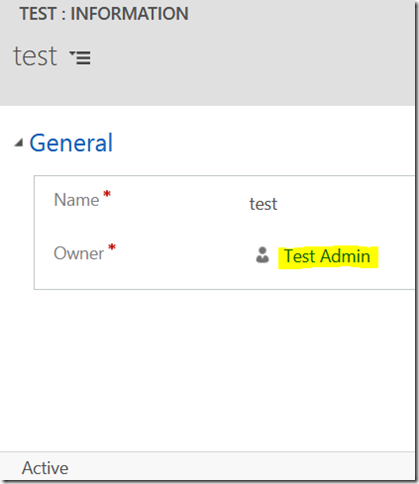Focus the empty form area under the General box
The height and width of the screenshot is (484, 419).
click(207, 370)
